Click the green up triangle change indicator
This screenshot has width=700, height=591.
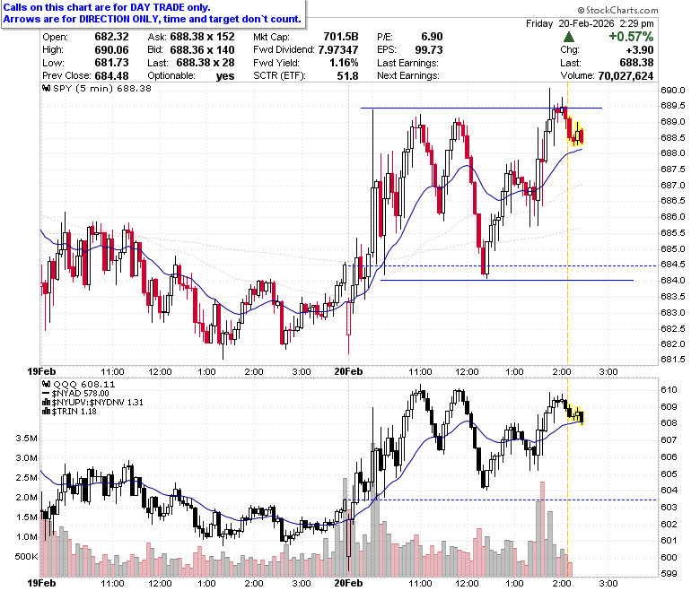pyautogui.click(x=569, y=37)
